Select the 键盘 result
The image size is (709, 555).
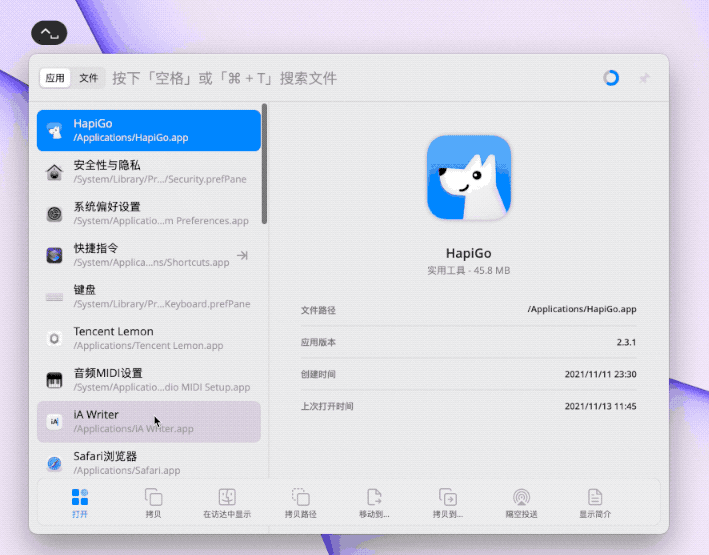[x=149, y=297]
